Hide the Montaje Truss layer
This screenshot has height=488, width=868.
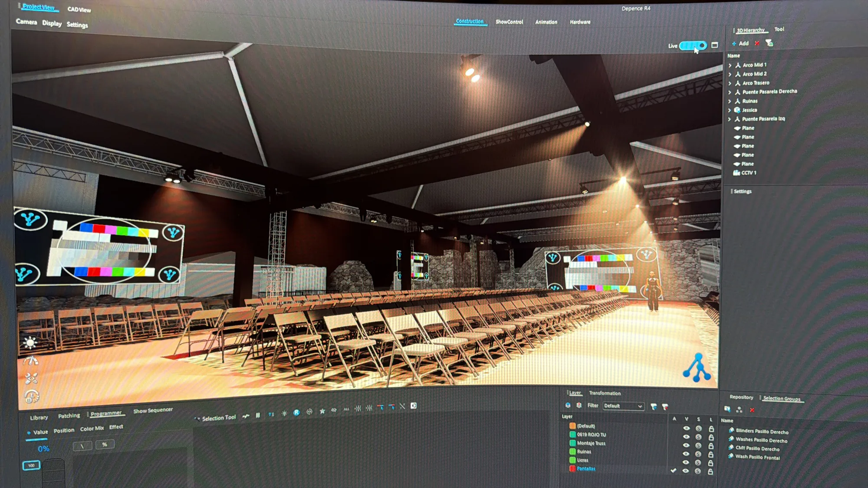point(686,445)
